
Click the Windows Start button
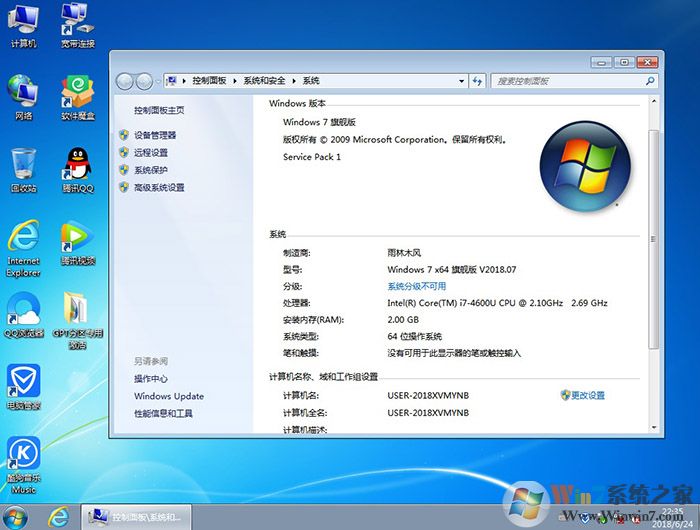click(18, 515)
